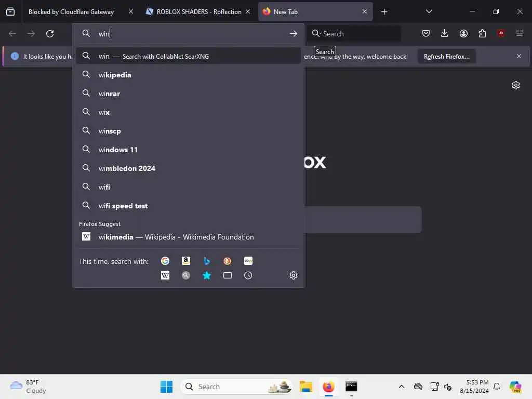This screenshot has width=532, height=399.
Task: Close the ROBLOX SHADERS tab
Action: tap(248, 11)
